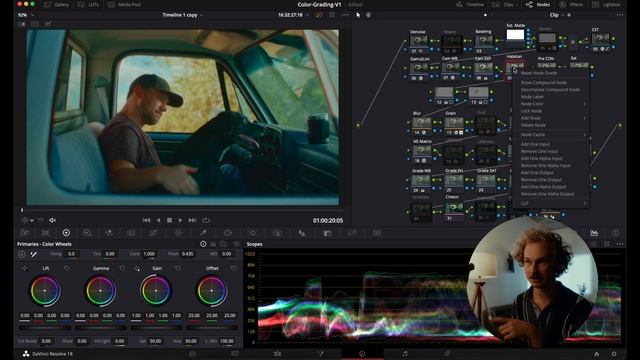
Task: Open the Magic Mask palette
Action: coord(277,233)
